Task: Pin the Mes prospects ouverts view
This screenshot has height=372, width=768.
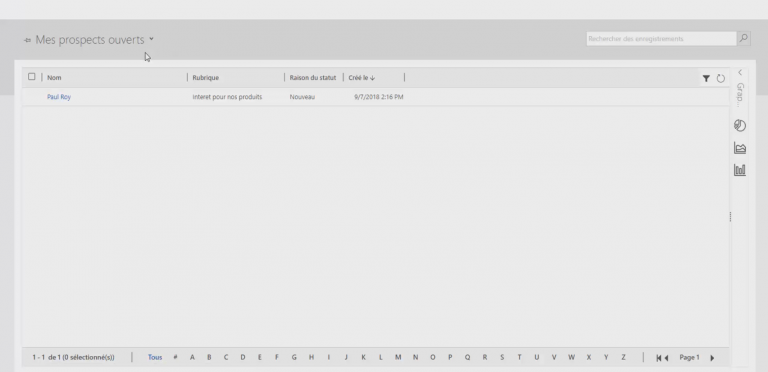Action: [x=27, y=40]
